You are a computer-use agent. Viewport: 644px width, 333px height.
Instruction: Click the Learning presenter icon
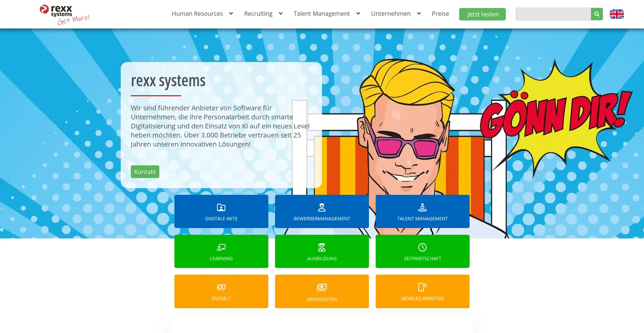point(221,247)
